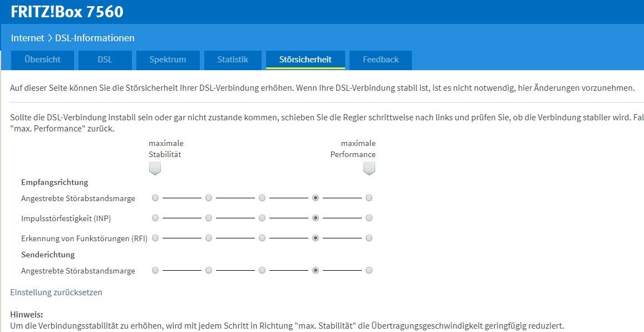Set Funkstörungen (RFI) to second stability step
The image size is (644, 332).
(209, 238)
